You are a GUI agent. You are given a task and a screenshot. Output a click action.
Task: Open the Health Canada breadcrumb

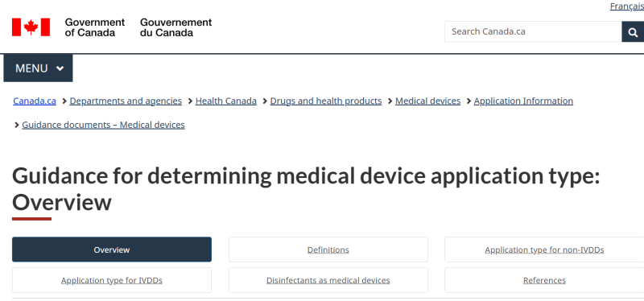226,101
